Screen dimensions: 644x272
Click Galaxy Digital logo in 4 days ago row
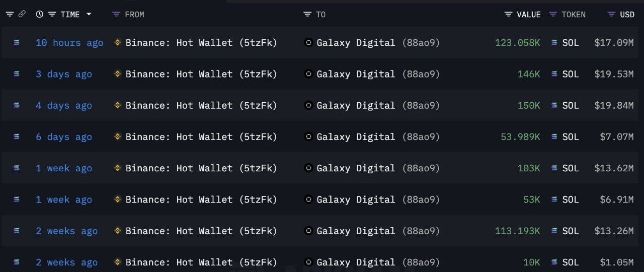(308, 105)
